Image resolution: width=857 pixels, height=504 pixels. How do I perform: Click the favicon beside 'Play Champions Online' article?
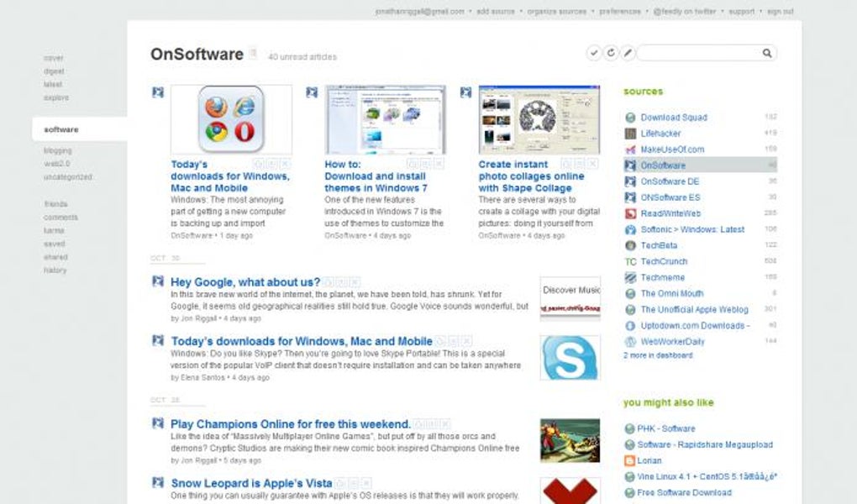[x=158, y=423]
